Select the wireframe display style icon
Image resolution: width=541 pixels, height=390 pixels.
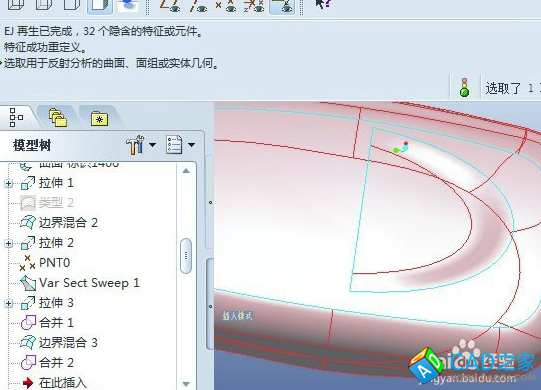[x=16, y=4]
